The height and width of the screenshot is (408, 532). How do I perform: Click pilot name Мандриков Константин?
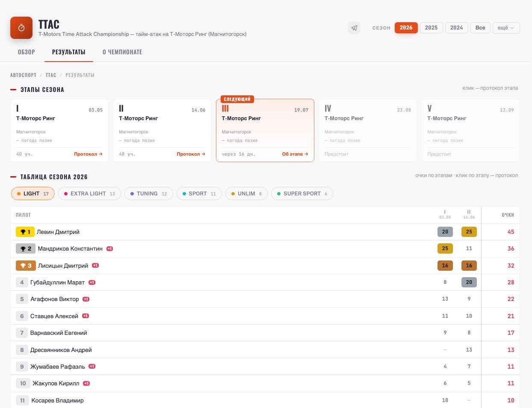point(70,248)
